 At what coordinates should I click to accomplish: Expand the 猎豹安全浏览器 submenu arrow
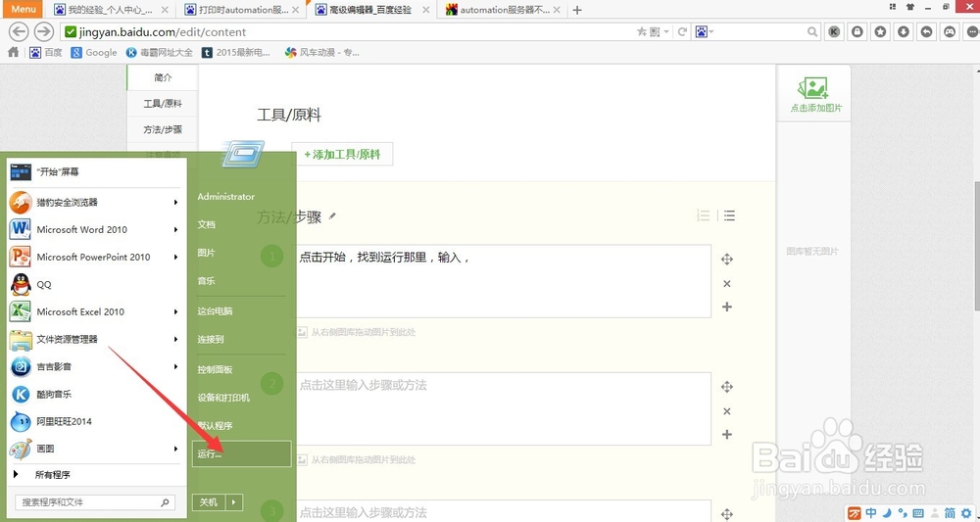point(175,203)
